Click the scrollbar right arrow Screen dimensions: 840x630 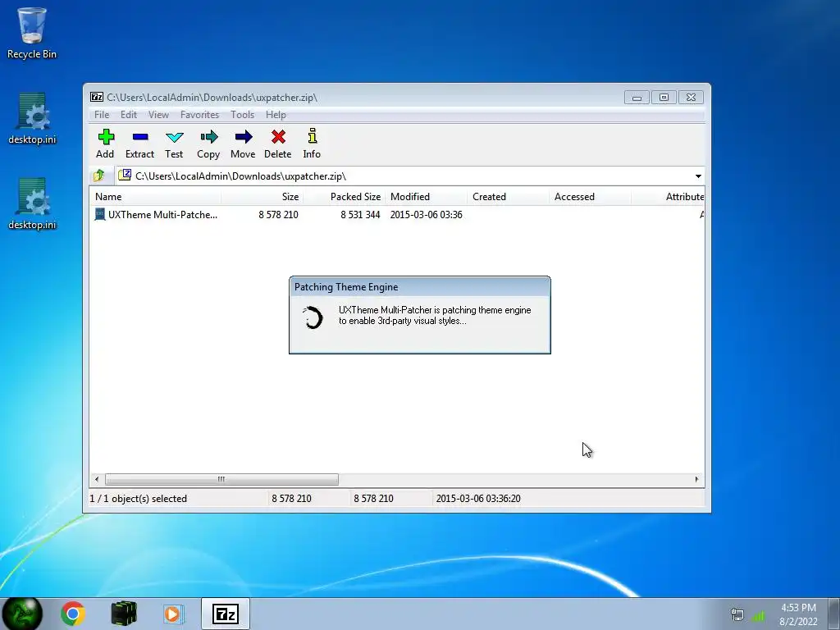click(696, 479)
